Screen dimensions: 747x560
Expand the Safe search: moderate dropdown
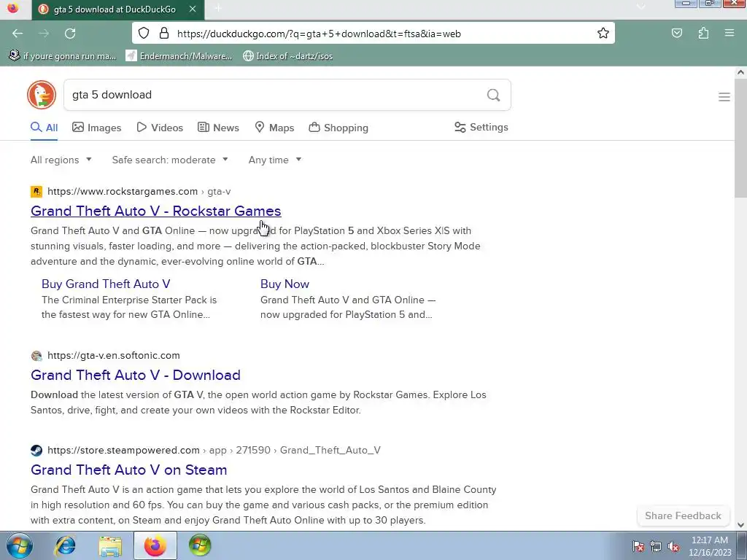(x=170, y=160)
